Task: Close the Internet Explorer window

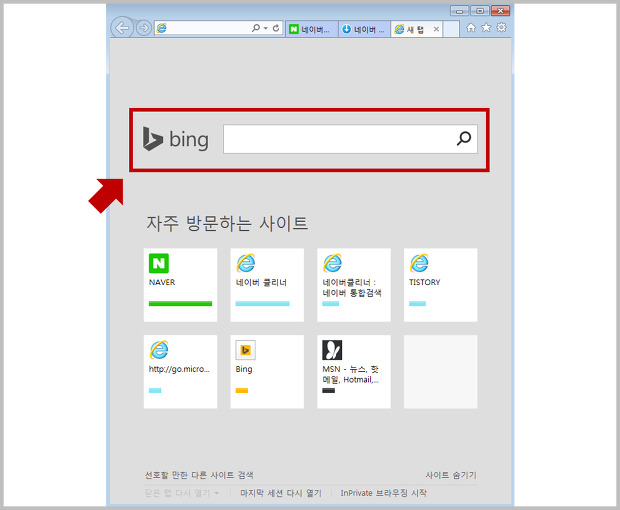Action: point(500,11)
